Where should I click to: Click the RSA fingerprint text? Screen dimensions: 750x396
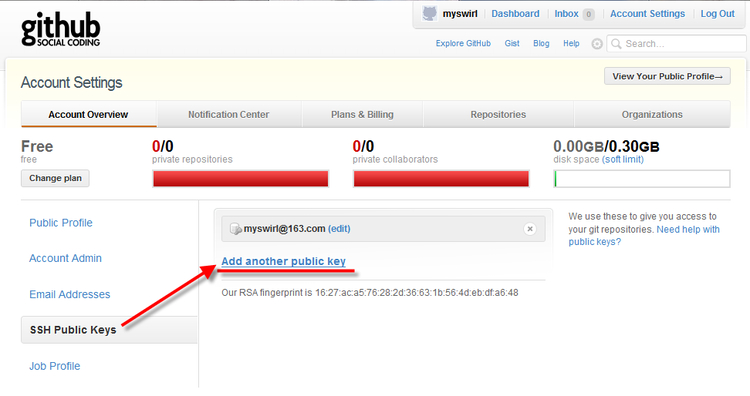point(370,292)
